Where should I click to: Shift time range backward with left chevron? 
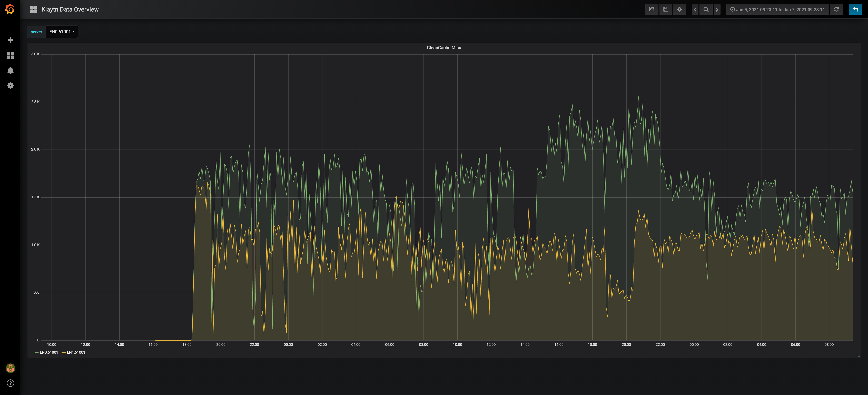[x=695, y=9]
